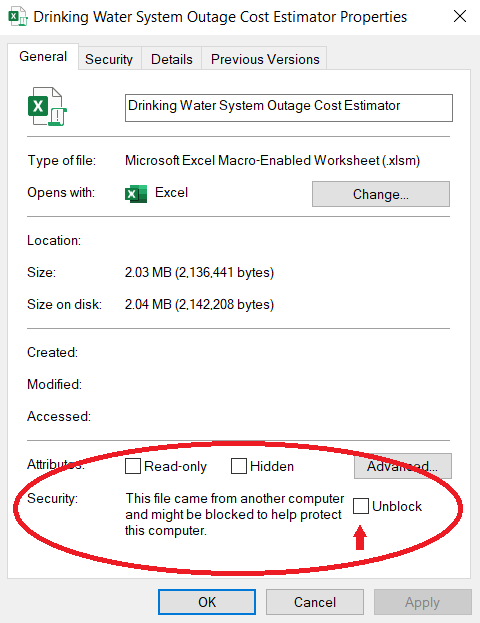Click the Change... button
The height and width of the screenshot is (623, 480).
click(x=381, y=194)
